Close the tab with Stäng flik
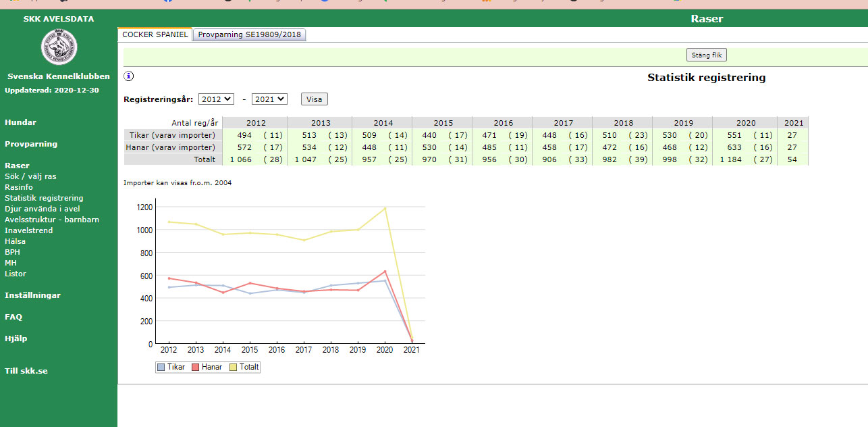 [x=707, y=55]
